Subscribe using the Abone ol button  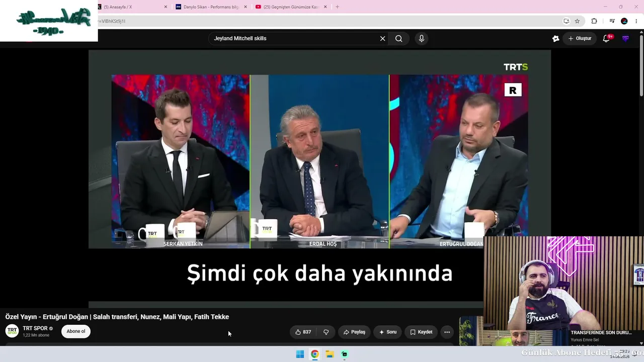click(76, 331)
